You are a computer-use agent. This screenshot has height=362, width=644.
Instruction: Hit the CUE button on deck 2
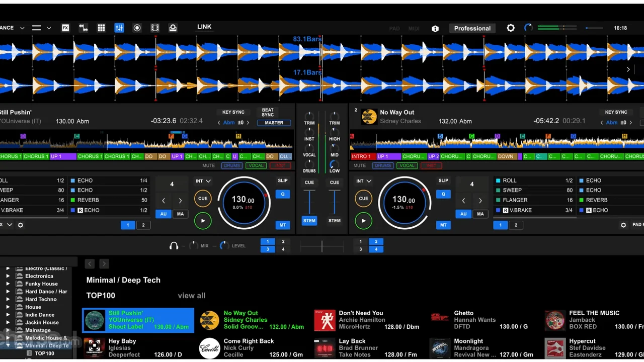click(363, 199)
